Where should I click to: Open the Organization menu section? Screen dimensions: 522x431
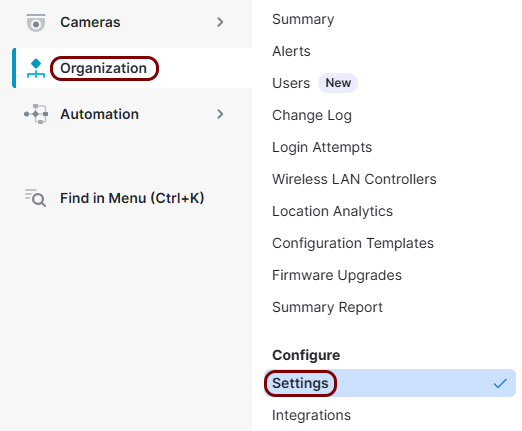103,68
